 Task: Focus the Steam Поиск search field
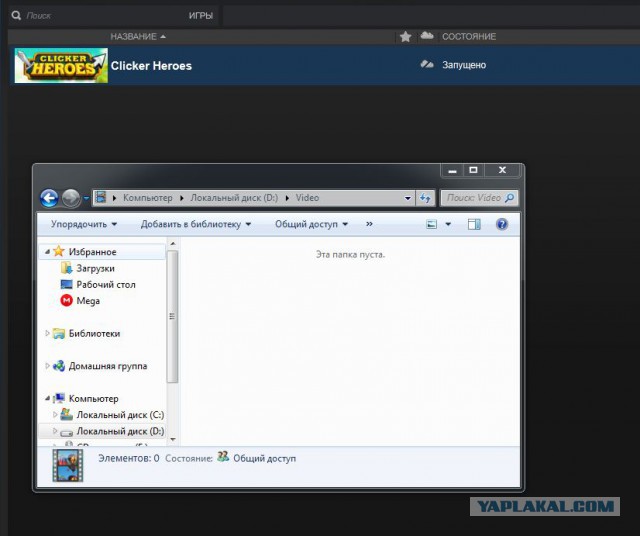tap(98, 16)
